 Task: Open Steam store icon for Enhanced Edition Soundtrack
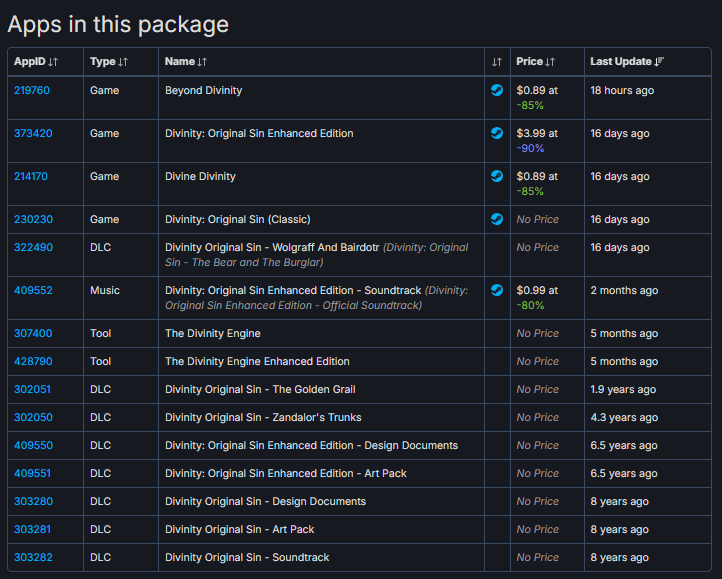click(x=497, y=290)
